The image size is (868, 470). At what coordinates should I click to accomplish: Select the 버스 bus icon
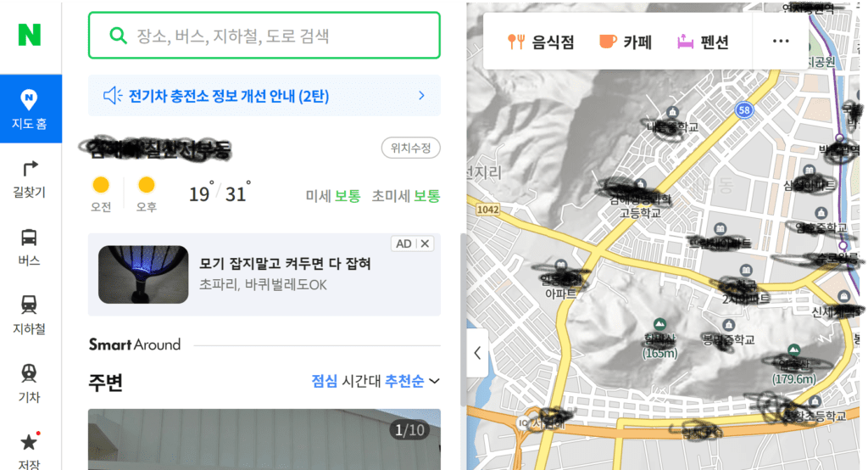30,247
